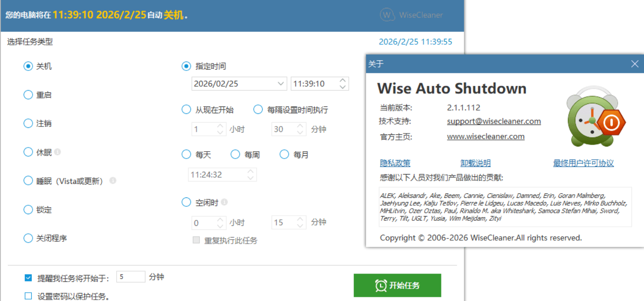Image resolution: width=644 pixels, height=301 pixels.
Task: Decrease the idle 15 分钟 stepper value
Action: click(x=301, y=226)
